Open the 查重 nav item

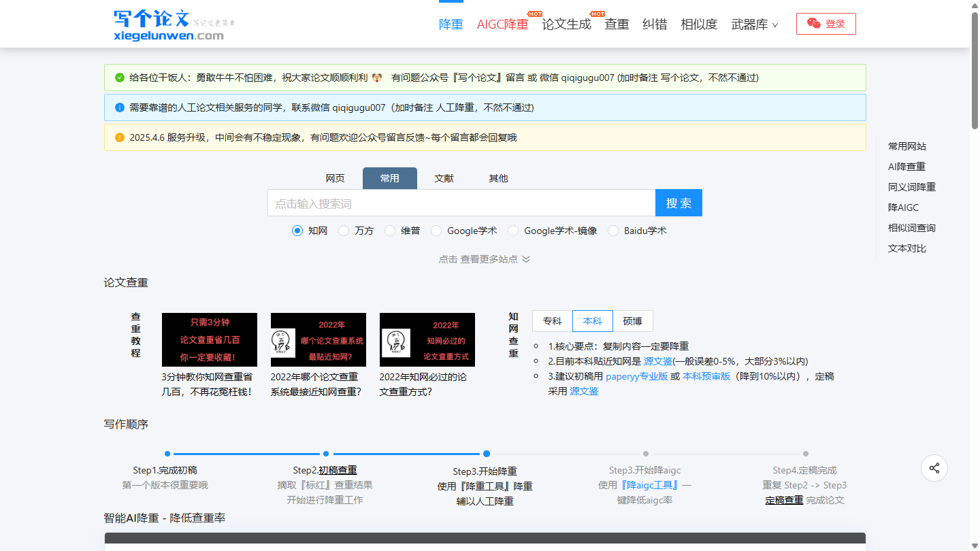point(617,24)
